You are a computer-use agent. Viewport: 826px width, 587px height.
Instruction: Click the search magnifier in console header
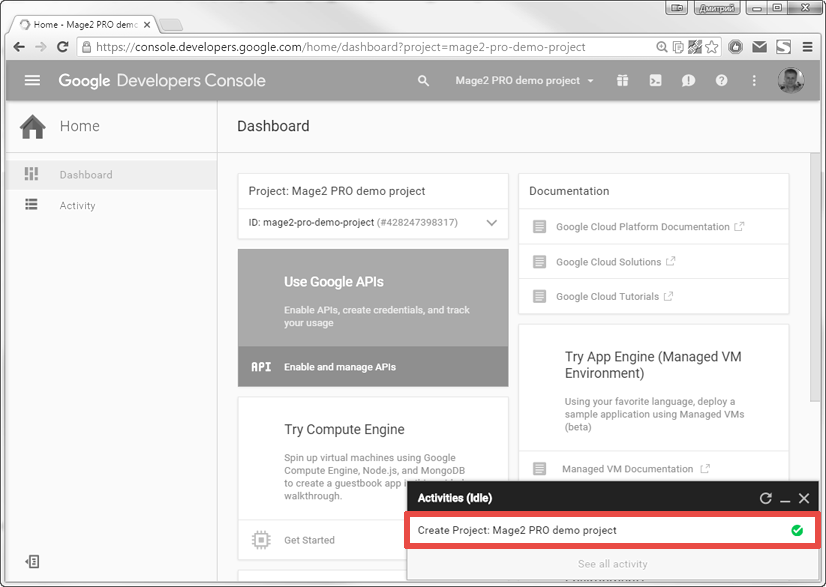(423, 81)
